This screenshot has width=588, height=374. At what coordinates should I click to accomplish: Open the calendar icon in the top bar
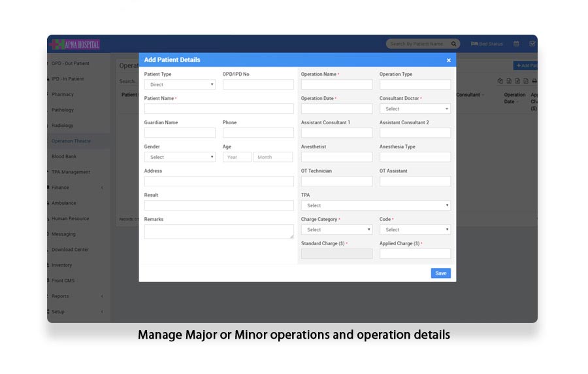coord(516,44)
